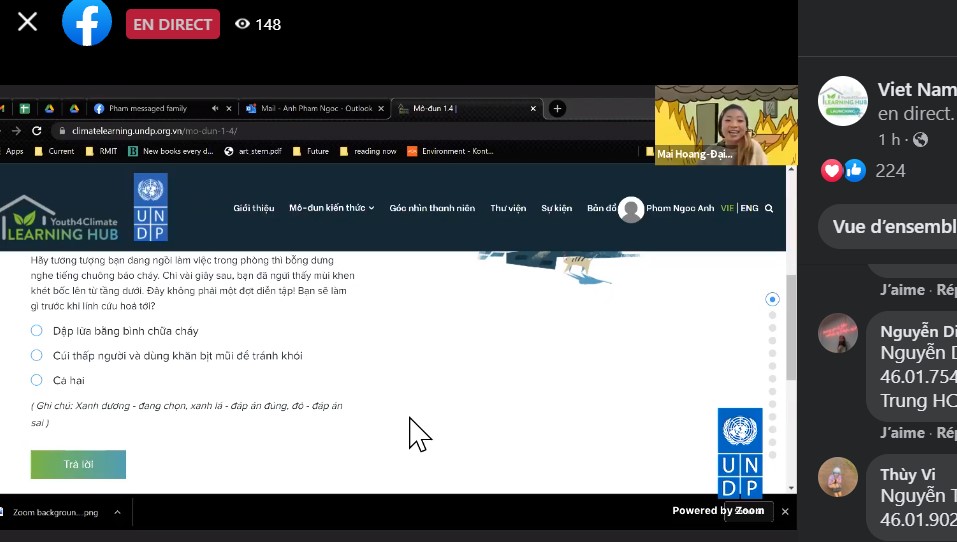Open the Google Drive tab beside Sheets tab
The height and width of the screenshot is (542, 957).
pos(49,109)
